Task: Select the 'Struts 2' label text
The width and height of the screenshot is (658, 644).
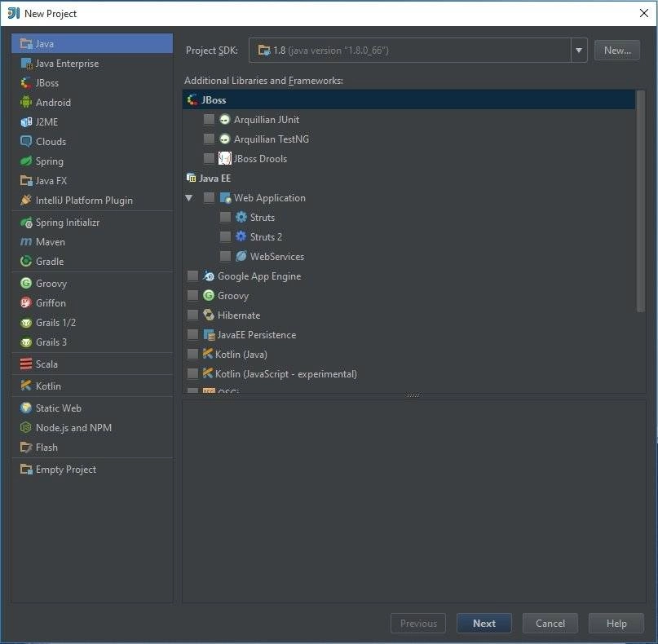Action: click(266, 237)
